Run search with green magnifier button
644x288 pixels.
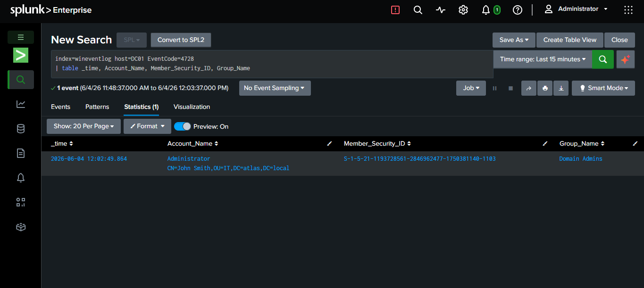click(x=603, y=59)
